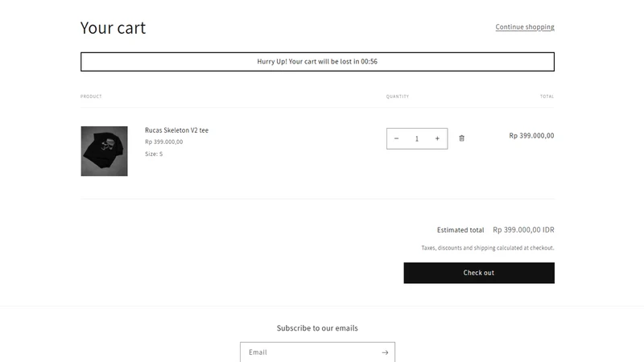Click the black tee product thumbnail
644x362 pixels.
pyautogui.click(x=105, y=151)
